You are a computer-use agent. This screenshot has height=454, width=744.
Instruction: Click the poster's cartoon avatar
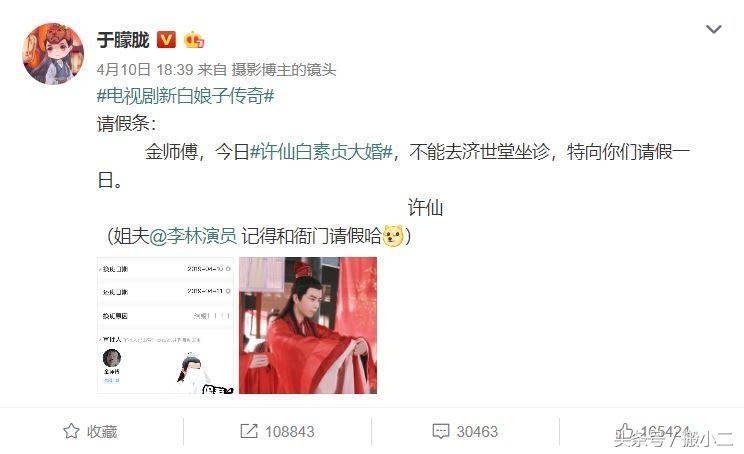pos(53,54)
